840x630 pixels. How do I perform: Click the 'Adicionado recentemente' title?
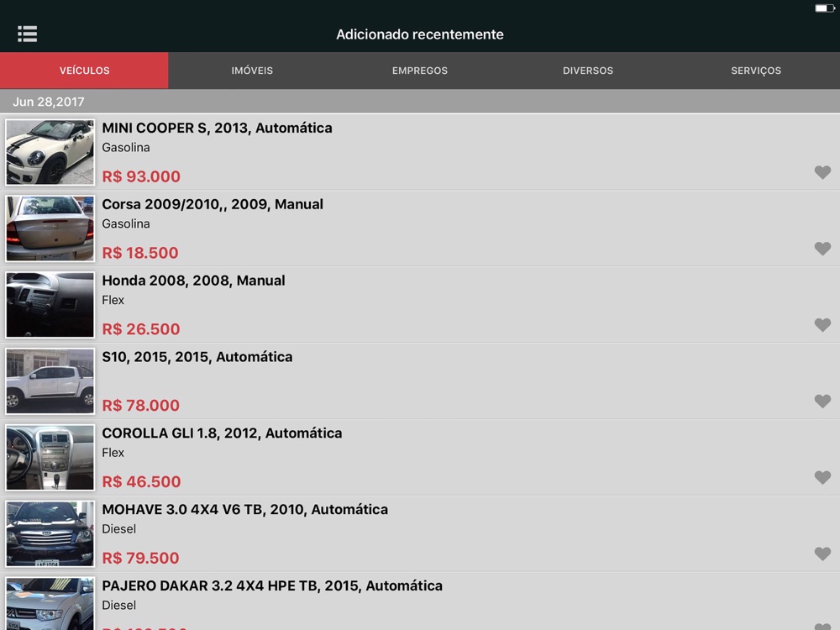tap(420, 34)
